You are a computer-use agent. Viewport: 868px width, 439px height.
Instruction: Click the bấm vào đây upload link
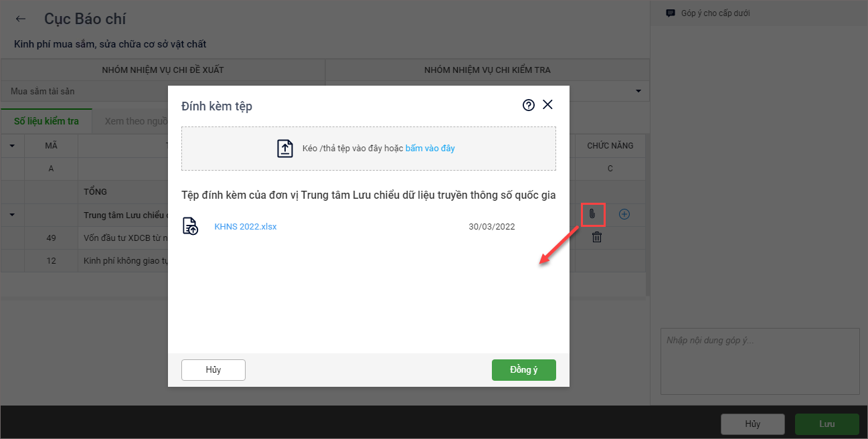tap(430, 149)
